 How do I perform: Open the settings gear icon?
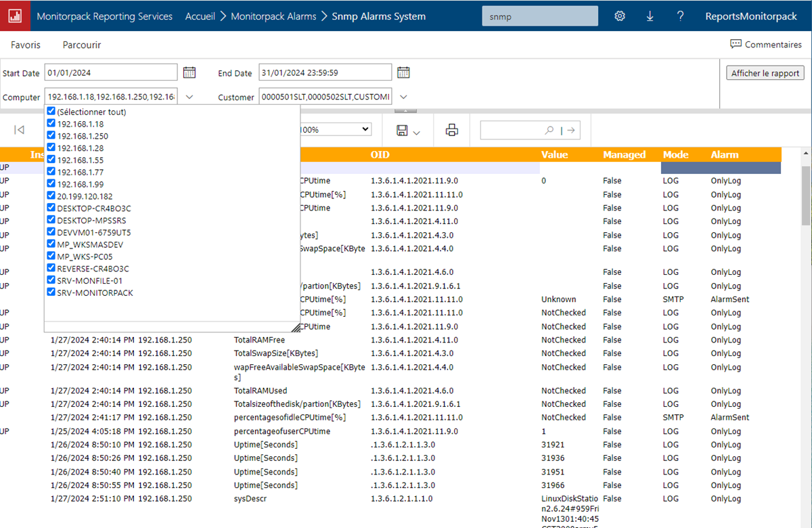(619, 16)
